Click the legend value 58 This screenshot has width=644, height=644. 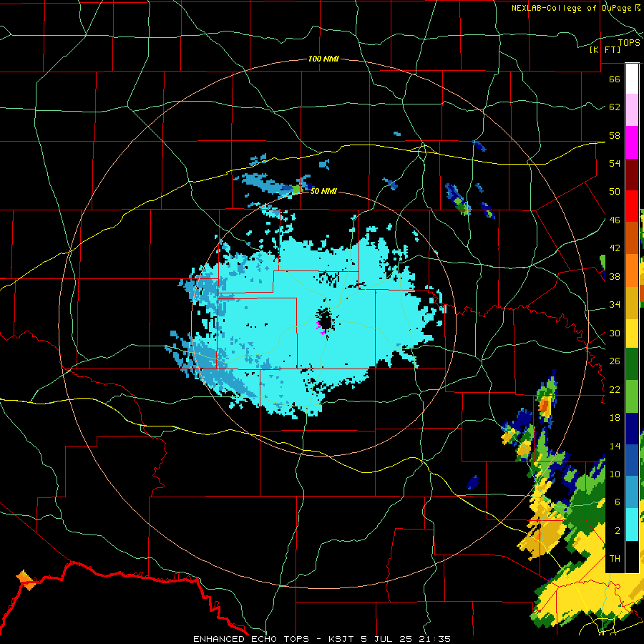[x=615, y=135]
